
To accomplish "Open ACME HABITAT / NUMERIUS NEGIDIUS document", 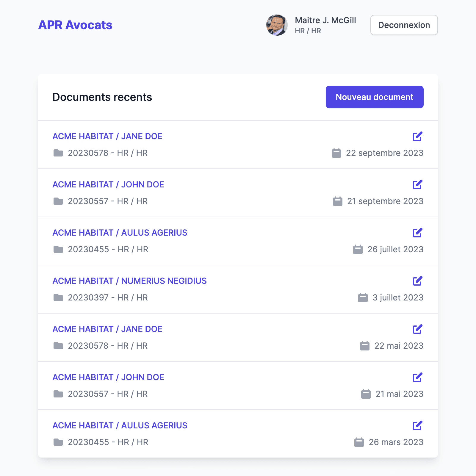I will coord(129,281).
